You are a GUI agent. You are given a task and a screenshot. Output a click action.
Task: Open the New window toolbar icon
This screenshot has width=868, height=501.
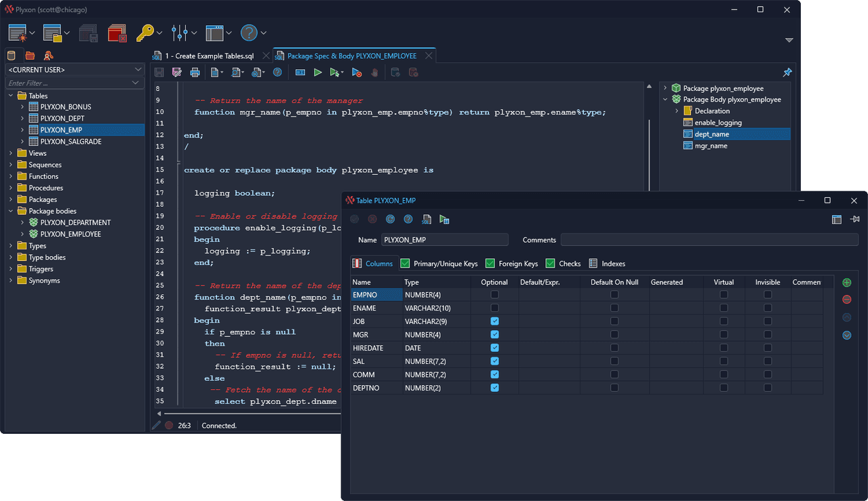click(x=18, y=33)
